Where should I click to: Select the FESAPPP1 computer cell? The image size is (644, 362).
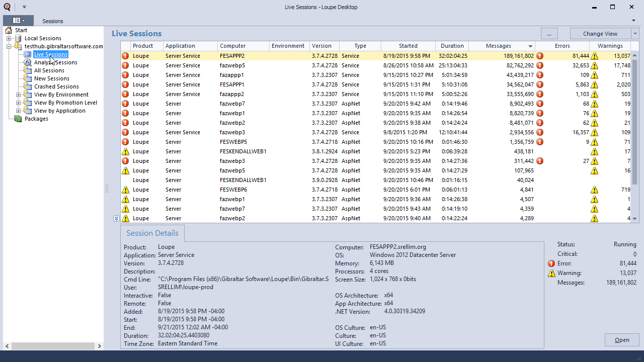click(243, 84)
